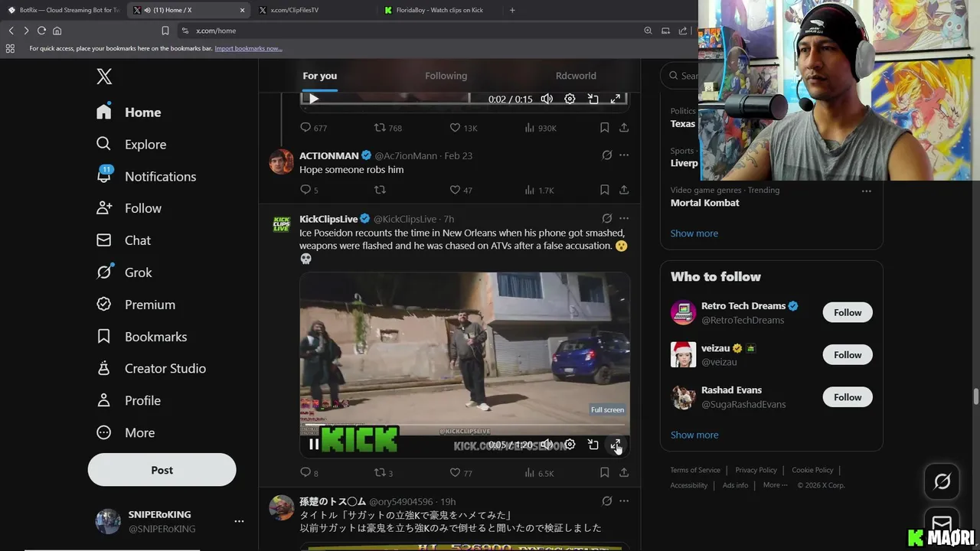Image resolution: width=980 pixels, height=551 pixels.
Task: Open SNIPERoKING account options dots
Action: [x=239, y=521]
